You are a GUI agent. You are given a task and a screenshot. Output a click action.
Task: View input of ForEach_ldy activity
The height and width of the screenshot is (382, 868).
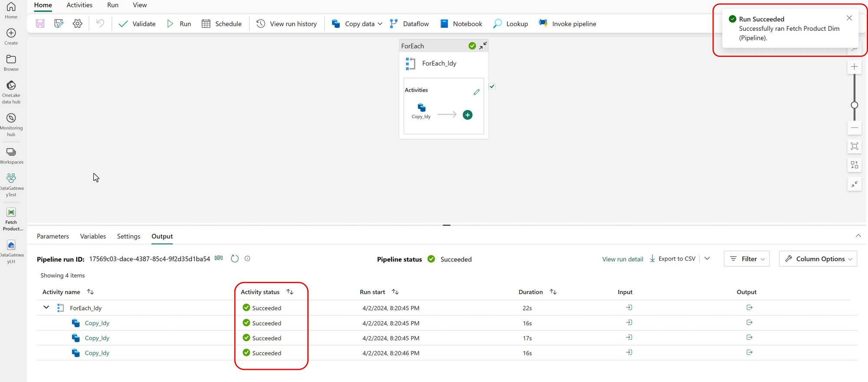click(x=629, y=307)
